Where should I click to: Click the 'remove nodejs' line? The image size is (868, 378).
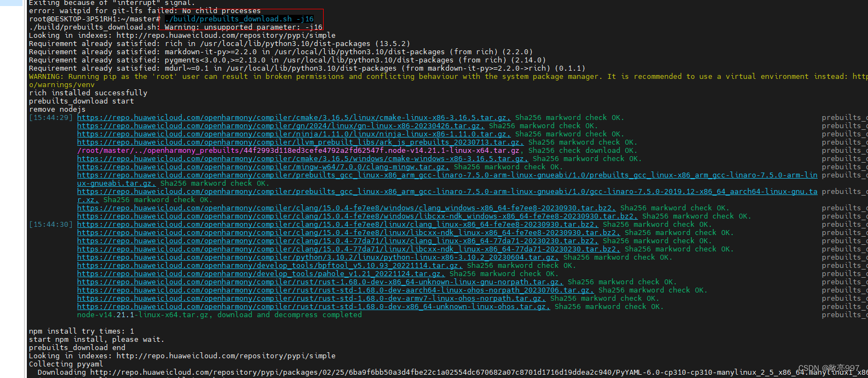(58, 110)
